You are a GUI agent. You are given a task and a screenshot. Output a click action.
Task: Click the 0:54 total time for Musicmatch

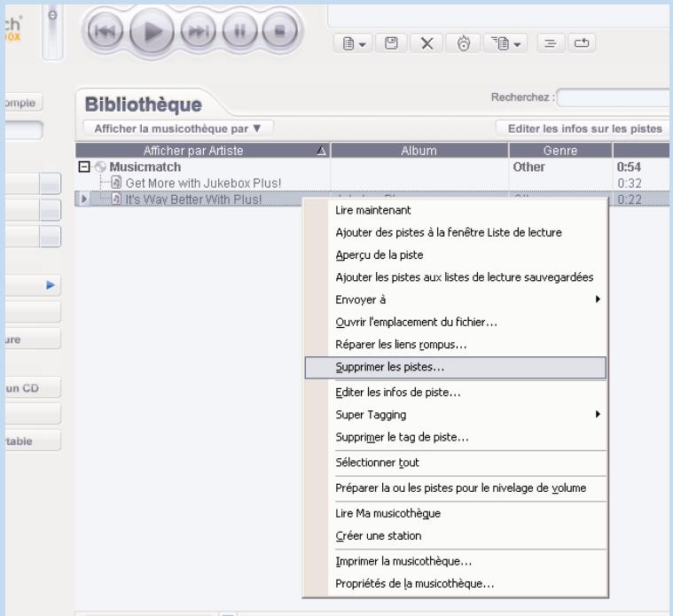[x=629, y=167]
